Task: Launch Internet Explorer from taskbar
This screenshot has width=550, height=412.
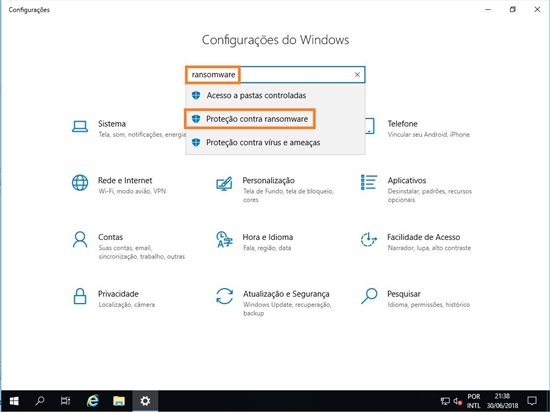Action: pos(93,401)
